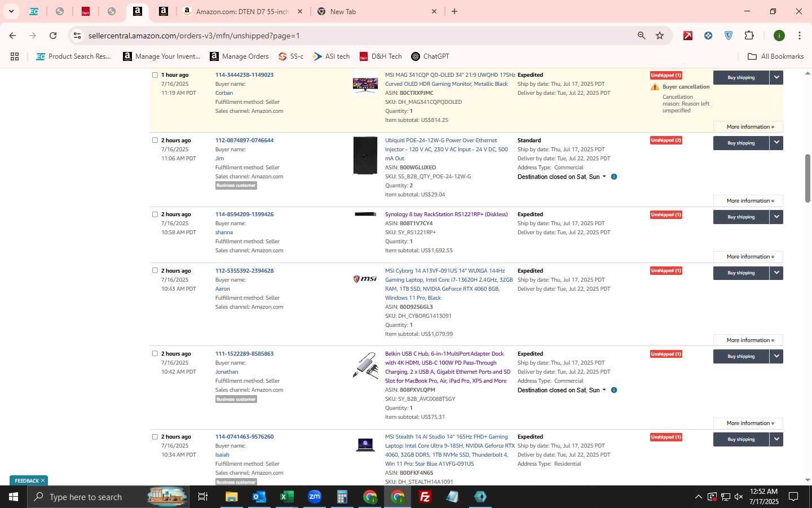The width and height of the screenshot is (812, 508).
Task: Select checkbox for order 111-1522289-8585863
Action: [155, 354]
